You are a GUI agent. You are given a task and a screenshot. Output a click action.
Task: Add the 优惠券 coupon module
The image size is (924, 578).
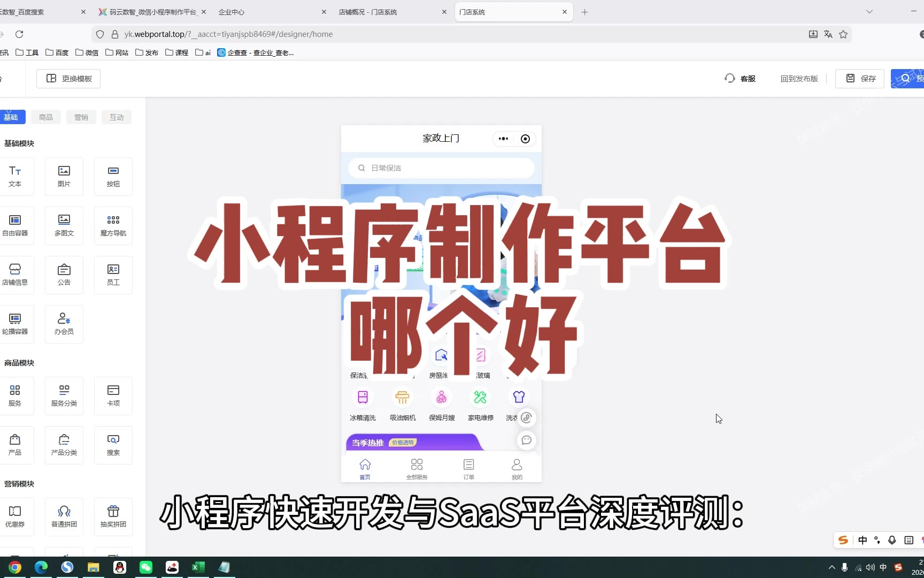15,516
